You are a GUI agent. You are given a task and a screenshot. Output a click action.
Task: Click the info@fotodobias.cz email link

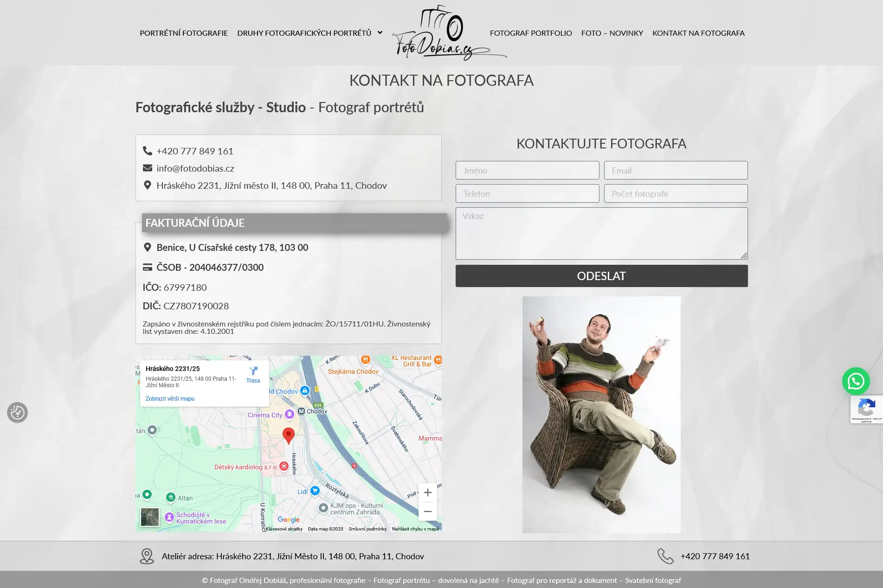click(x=195, y=168)
